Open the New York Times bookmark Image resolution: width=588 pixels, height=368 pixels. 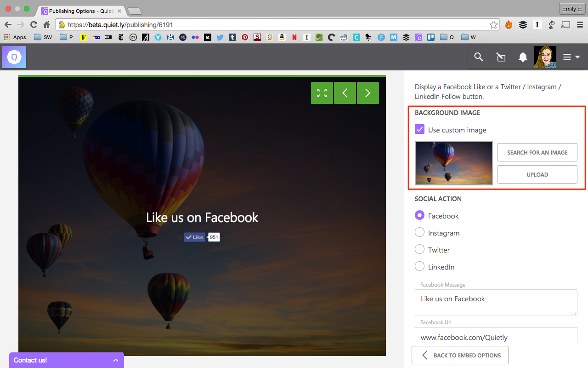pyautogui.click(x=121, y=37)
